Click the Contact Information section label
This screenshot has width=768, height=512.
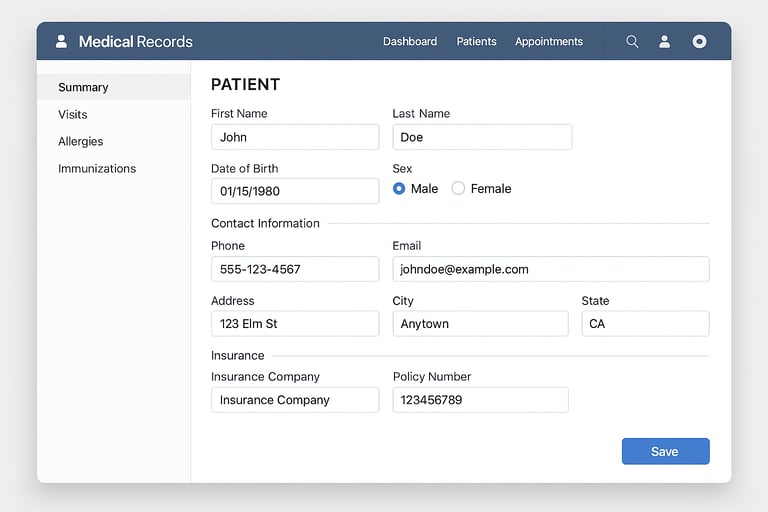click(x=265, y=223)
